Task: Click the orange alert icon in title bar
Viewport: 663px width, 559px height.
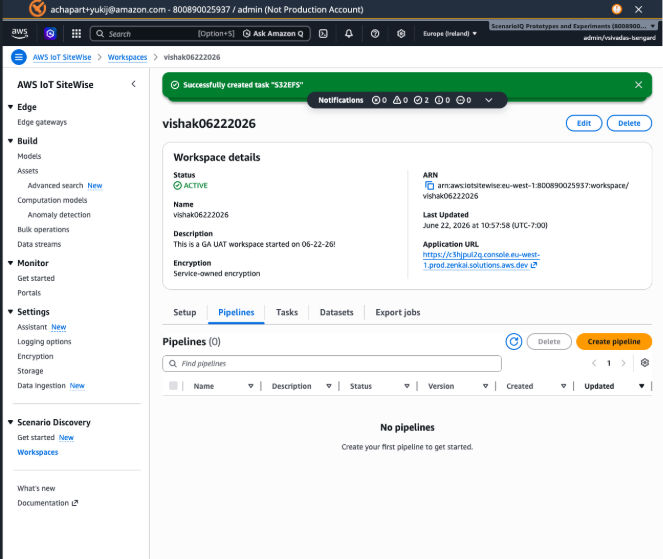Action: [617, 9]
